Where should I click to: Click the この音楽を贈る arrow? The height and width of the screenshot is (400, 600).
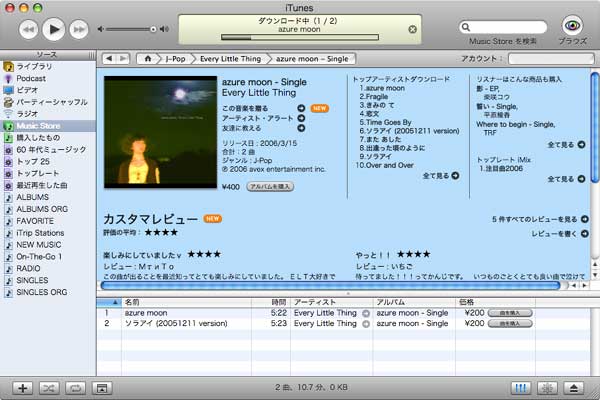pos(301,108)
